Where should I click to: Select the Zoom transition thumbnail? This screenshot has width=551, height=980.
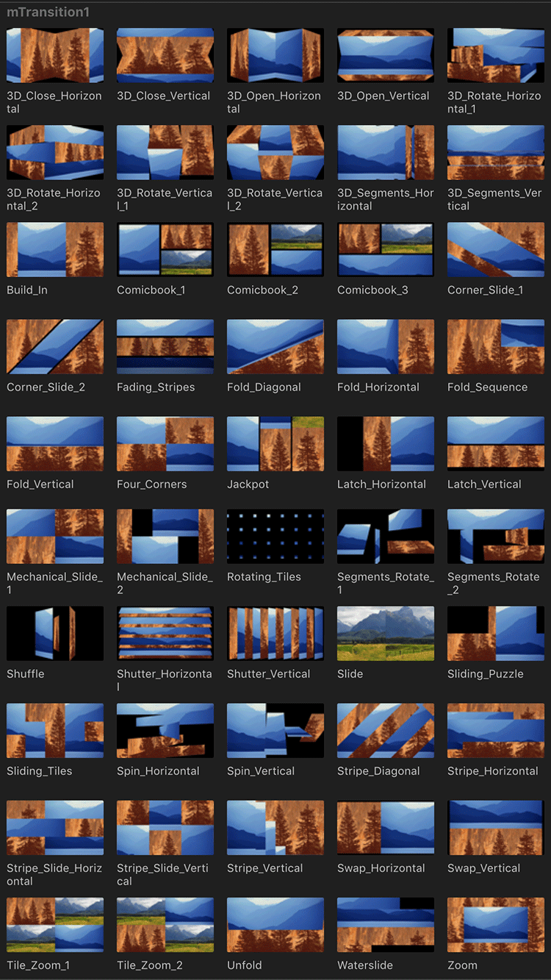pos(496,924)
